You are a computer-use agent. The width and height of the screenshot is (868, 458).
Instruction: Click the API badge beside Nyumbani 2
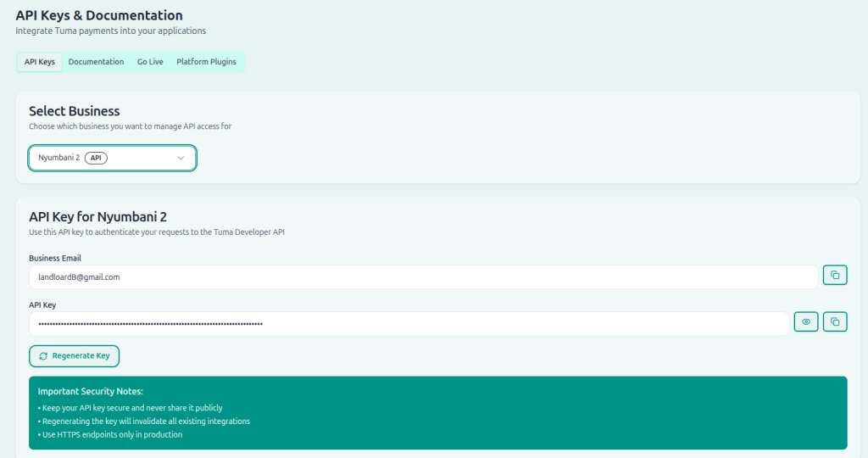96,158
